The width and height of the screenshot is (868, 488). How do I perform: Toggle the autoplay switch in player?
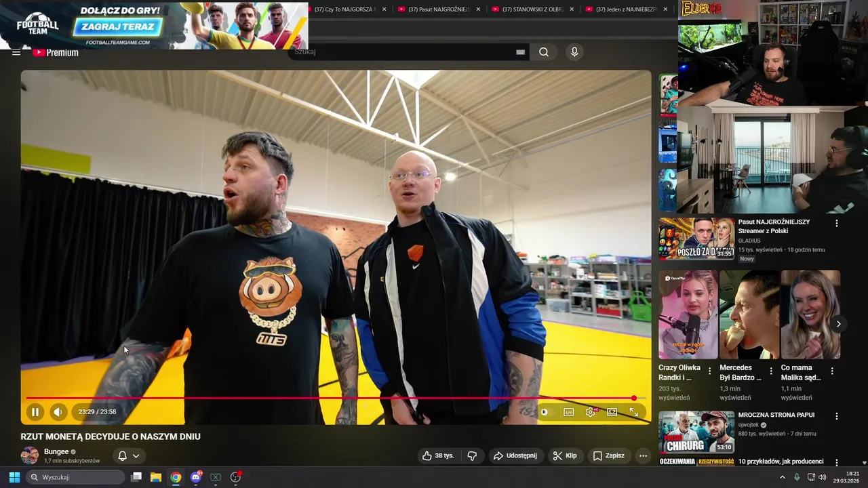click(544, 411)
